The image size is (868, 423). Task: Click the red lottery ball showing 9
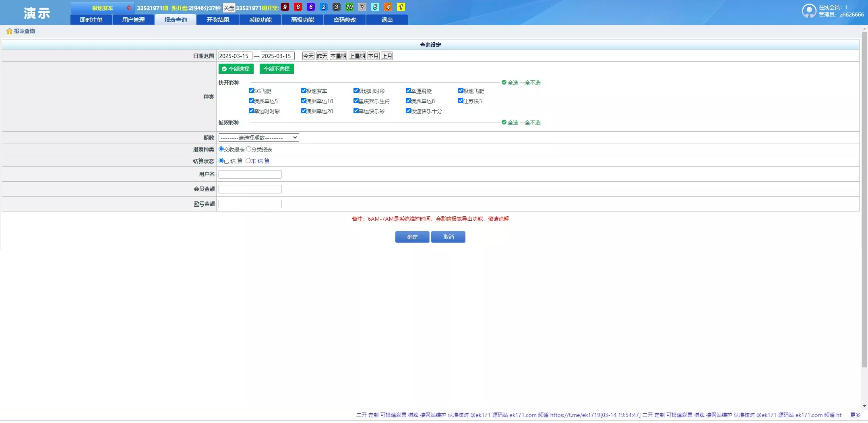coord(285,7)
